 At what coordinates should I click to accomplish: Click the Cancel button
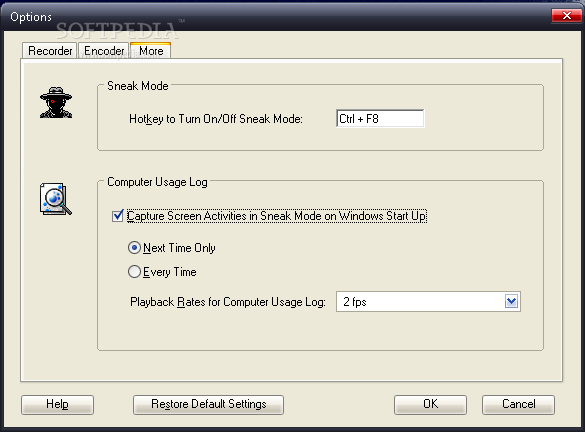pyautogui.click(x=518, y=404)
